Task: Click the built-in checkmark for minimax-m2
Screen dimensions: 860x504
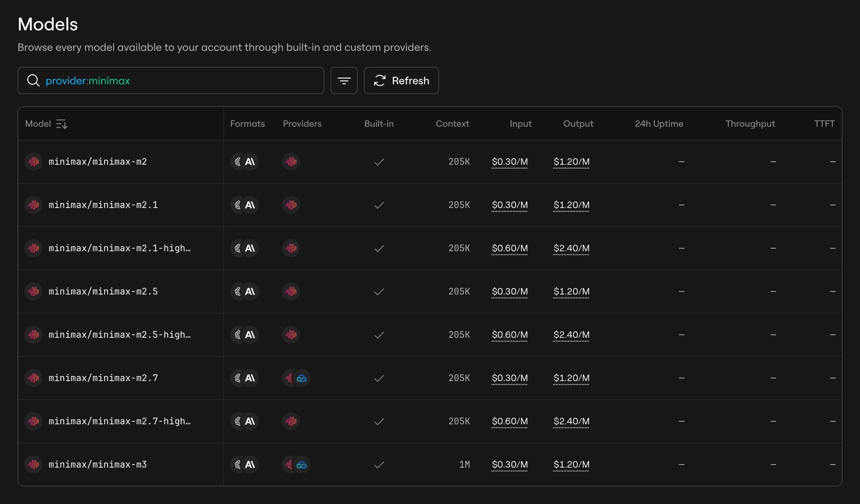Action: click(379, 162)
